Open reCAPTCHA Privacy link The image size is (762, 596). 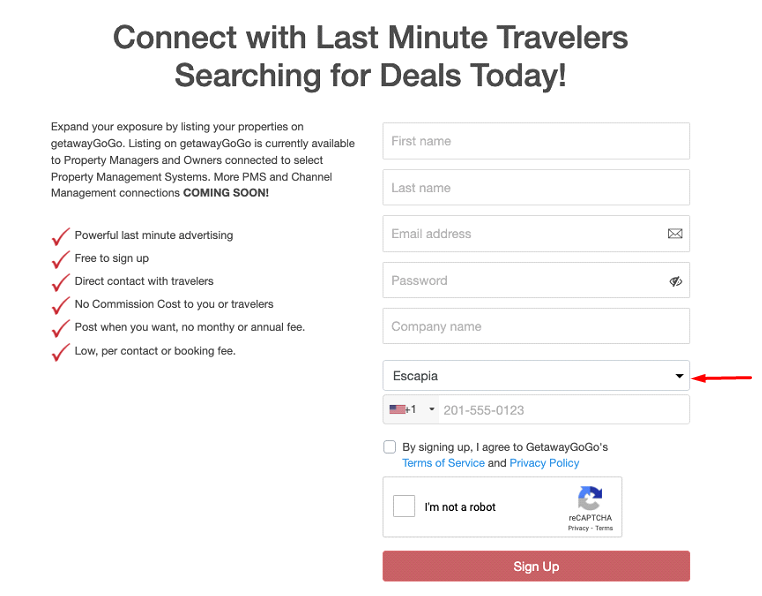578,528
